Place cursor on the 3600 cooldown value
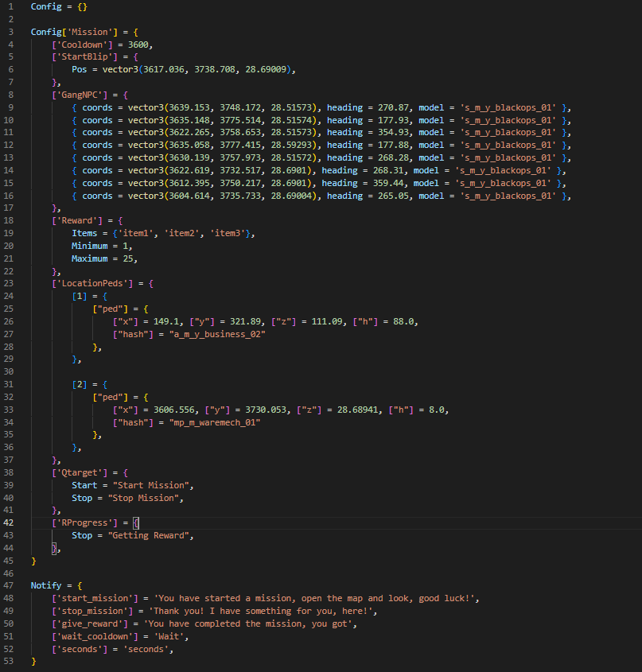Screen dimensions: 642x672 (x=140, y=45)
